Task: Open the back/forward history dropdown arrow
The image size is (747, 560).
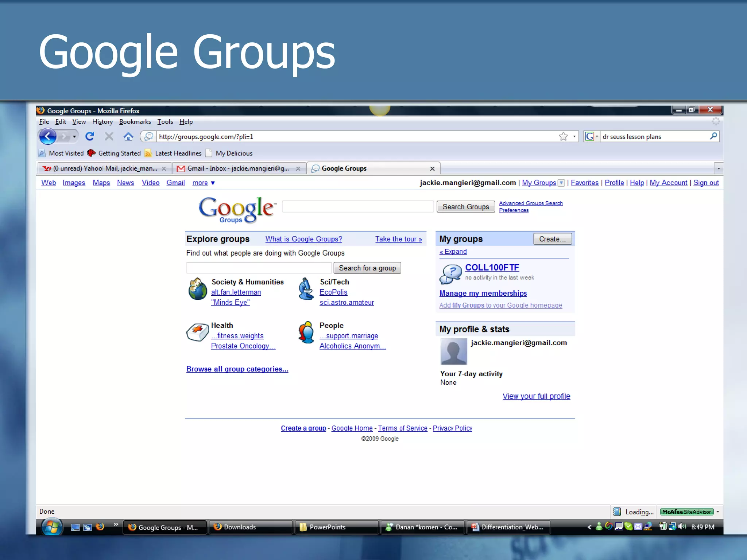Action: pos(74,137)
